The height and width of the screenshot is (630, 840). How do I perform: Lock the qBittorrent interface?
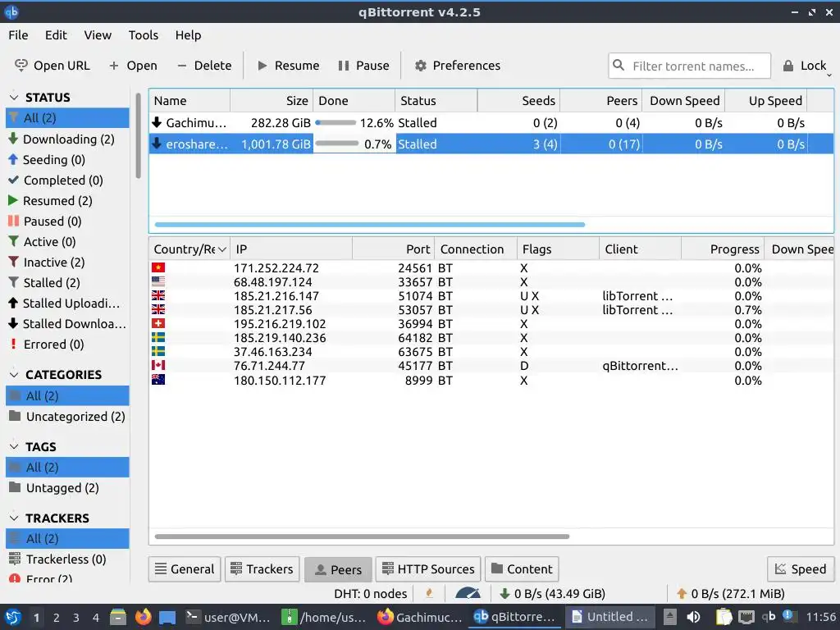click(805, 66)
